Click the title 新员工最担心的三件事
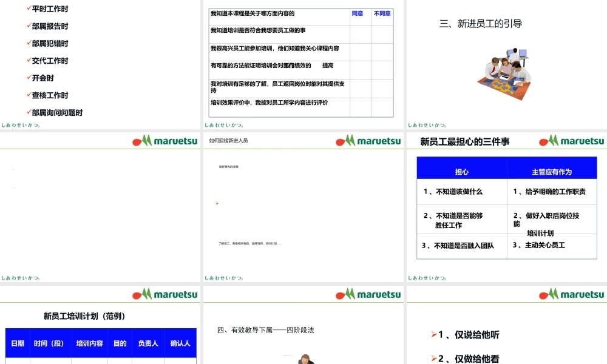This screenshot has width=607, height=364. 465,141
